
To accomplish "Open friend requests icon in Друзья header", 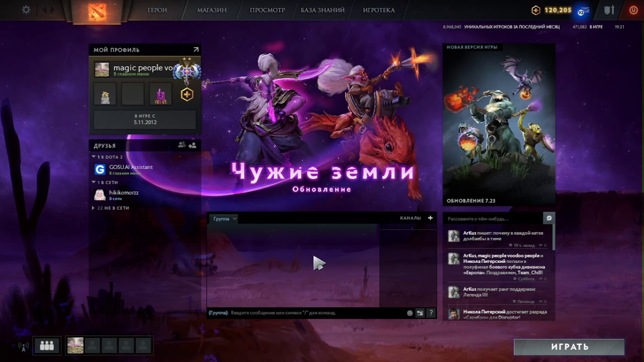I will pos(182,145).
